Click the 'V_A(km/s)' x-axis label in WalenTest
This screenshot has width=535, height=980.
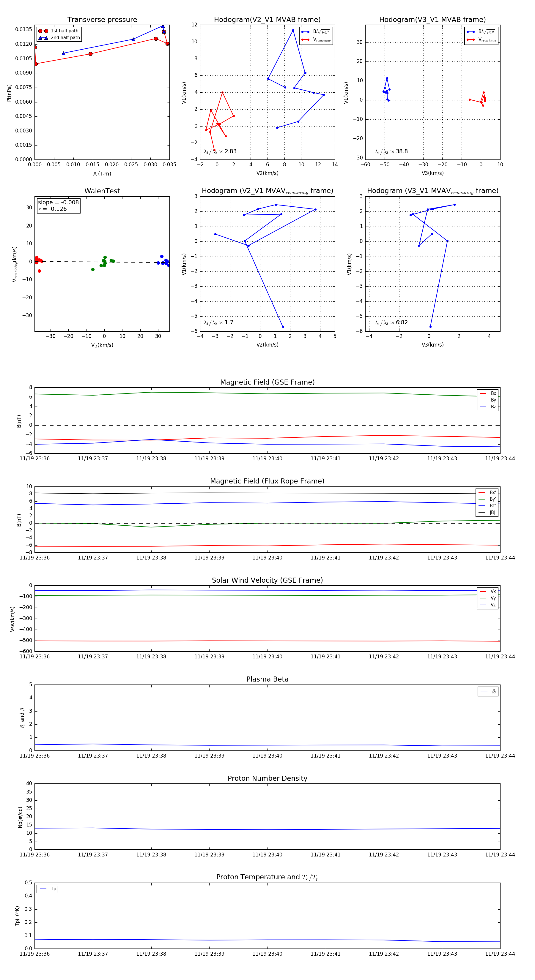[x=102, y=345]
